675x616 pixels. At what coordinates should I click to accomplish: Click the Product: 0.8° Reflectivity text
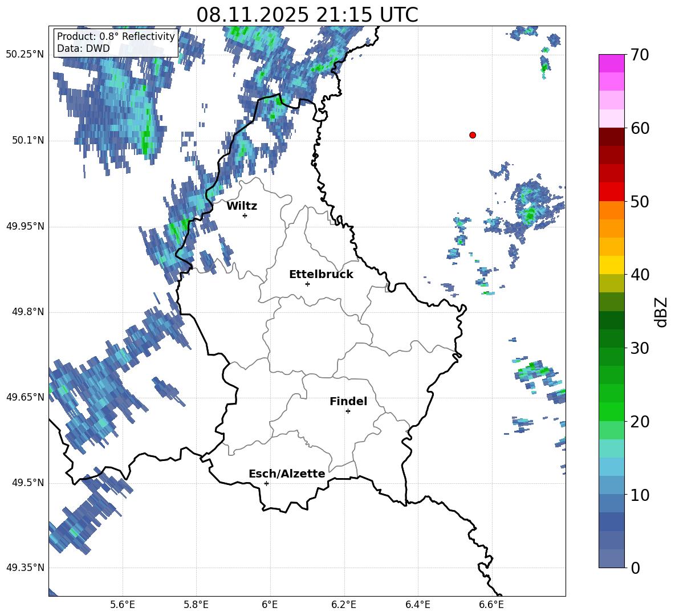116,36
